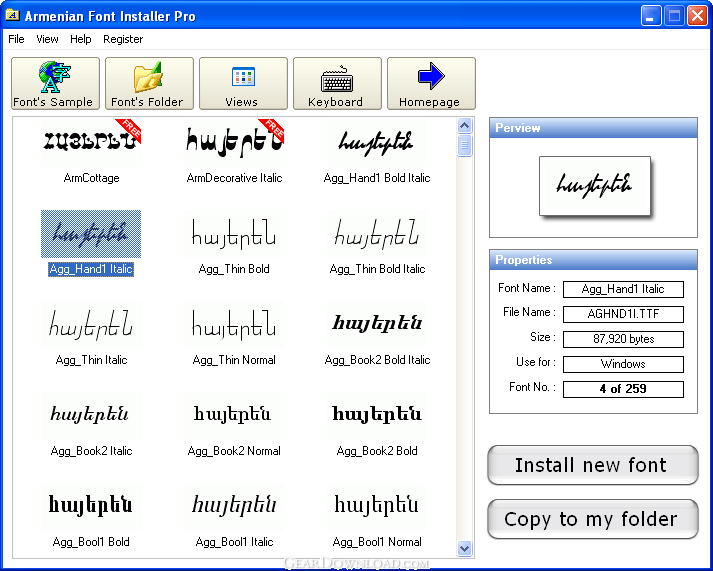Pick the Agg_Thin Normal font sample
This screenshot has height=571, width=713.
[234, 325]
